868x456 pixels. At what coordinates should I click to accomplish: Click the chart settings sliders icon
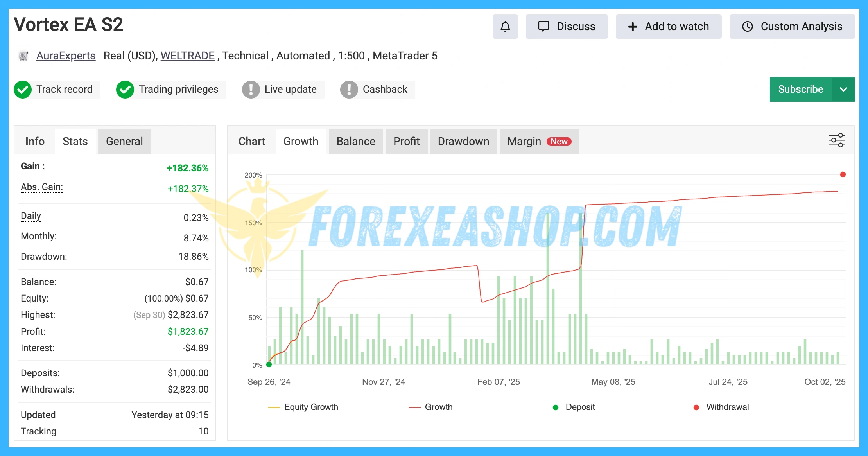pos(837,140)
